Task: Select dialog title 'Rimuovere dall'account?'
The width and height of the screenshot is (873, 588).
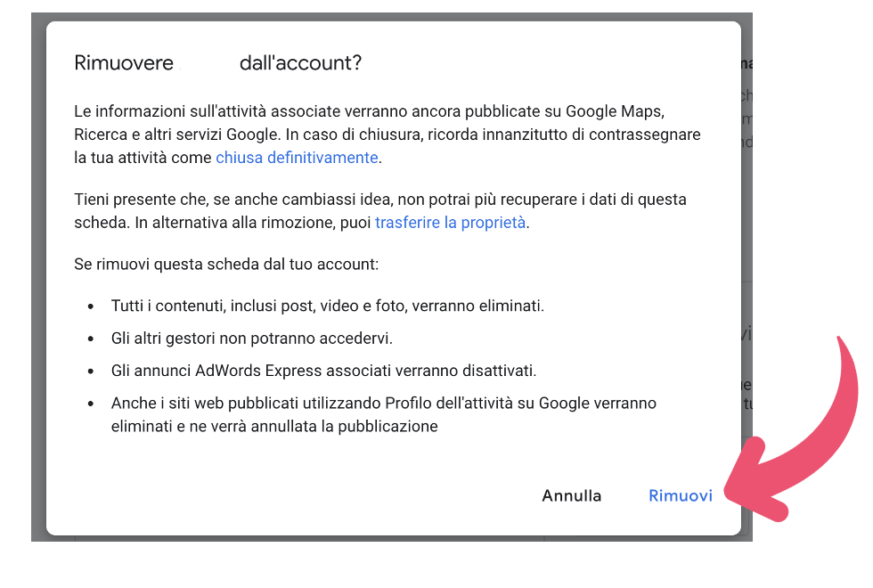Action: point(217,63)
